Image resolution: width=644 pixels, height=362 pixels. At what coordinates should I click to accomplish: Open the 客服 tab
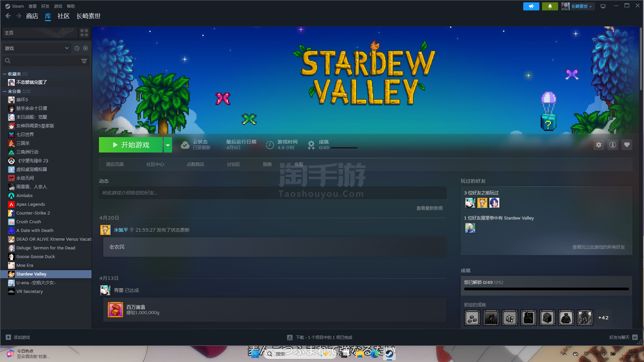299,164
